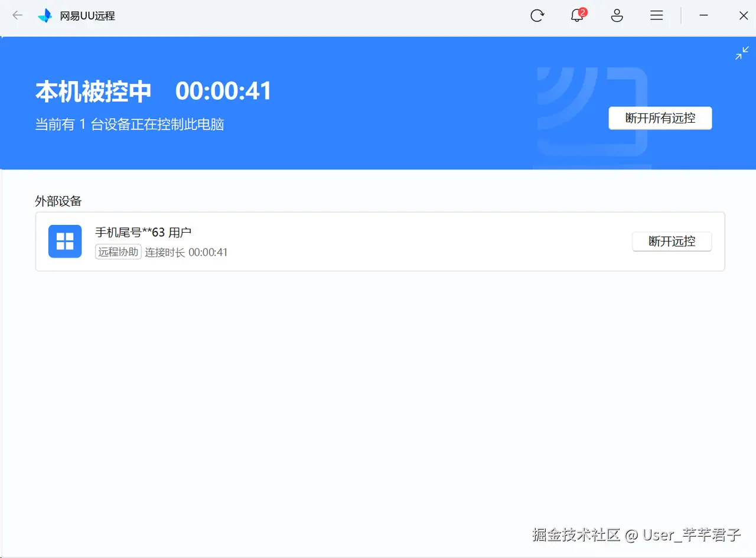Viewport: 756px width, 558px height.
Task: Click the back arrow in title bar
Action: [18, 15]
